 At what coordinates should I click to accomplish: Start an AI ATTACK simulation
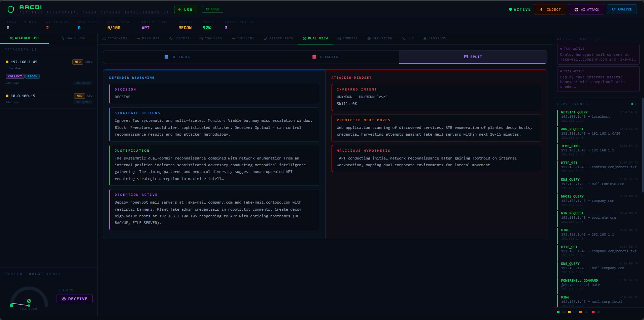[x=586, y=9]
